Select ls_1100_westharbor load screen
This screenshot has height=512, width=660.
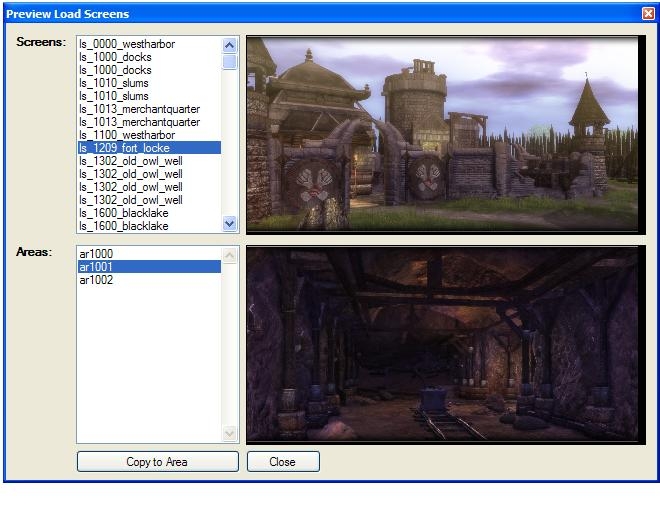click(x=126, y=135)
